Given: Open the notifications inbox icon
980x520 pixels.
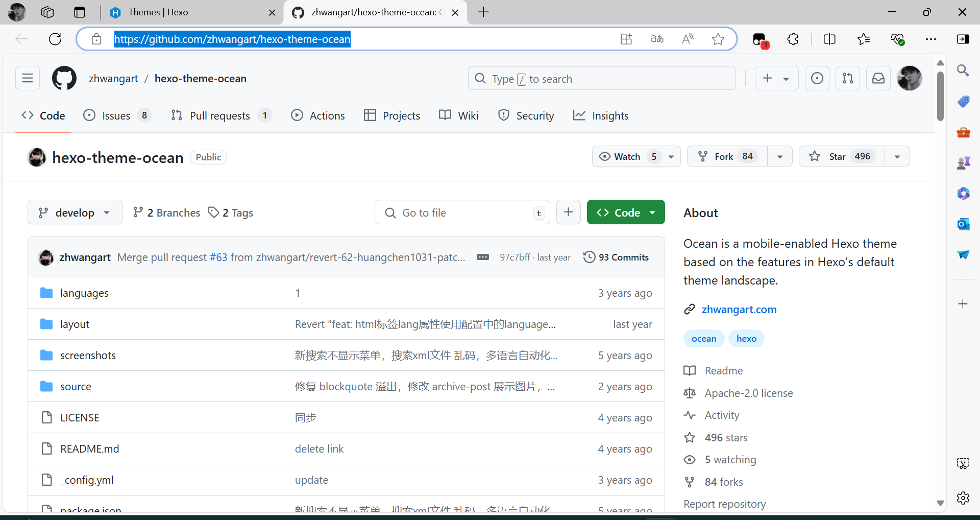Looking at the screenshot, I should coord(878,78).
